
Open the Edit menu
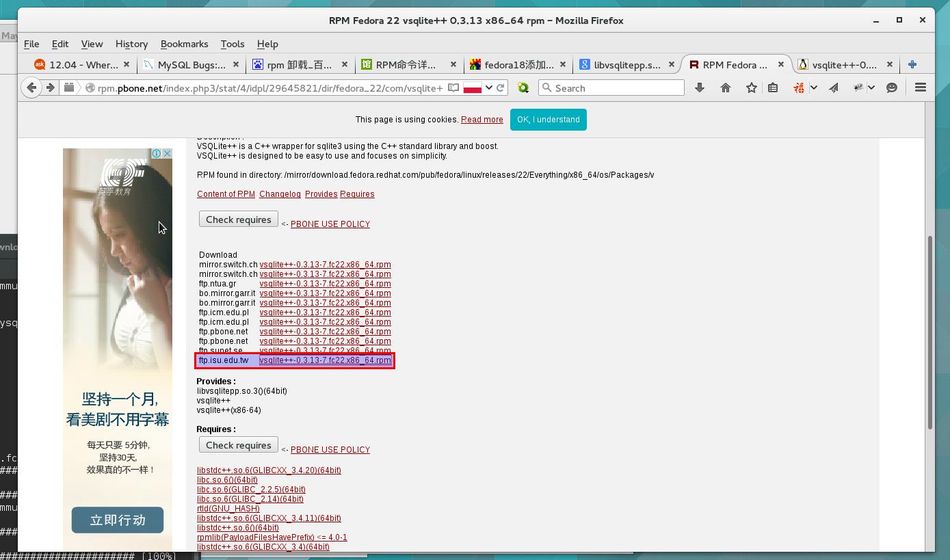[60, 44]
